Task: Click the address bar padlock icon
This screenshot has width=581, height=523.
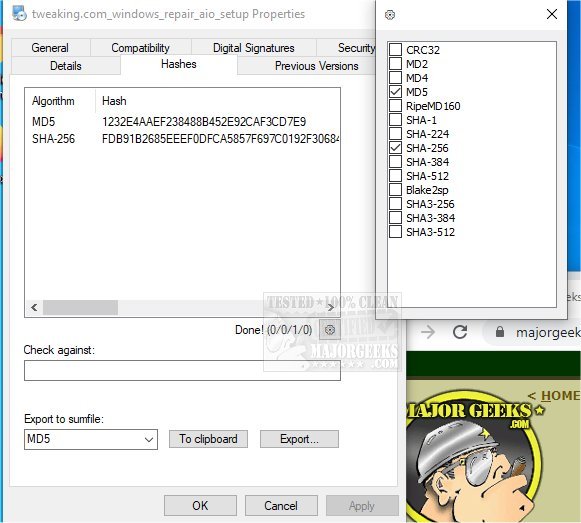Action: click(x=499, y=331)
